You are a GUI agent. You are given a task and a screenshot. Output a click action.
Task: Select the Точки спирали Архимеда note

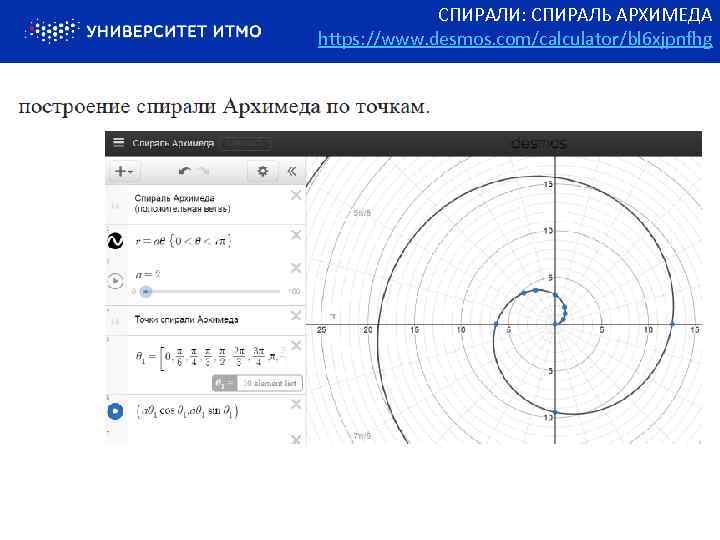click(x=186, y=320)
